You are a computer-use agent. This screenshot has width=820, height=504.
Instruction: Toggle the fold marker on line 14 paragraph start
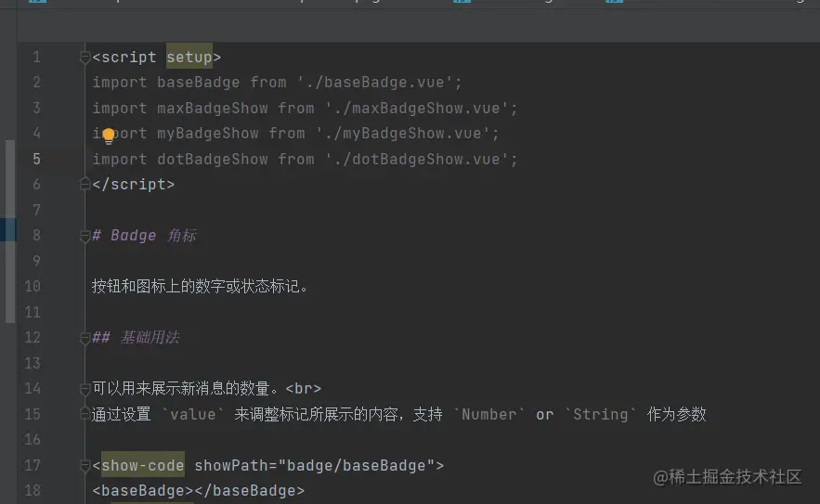pos(85,389)
